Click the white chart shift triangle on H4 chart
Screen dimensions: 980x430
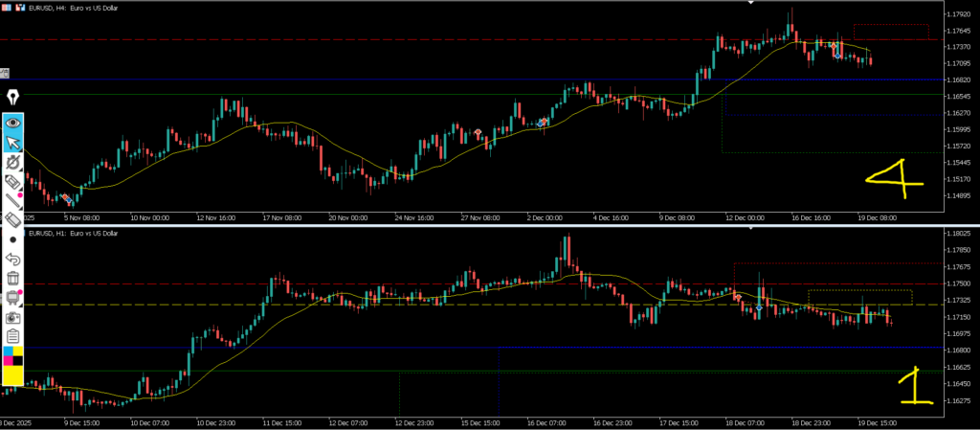(x=751, y=3)
